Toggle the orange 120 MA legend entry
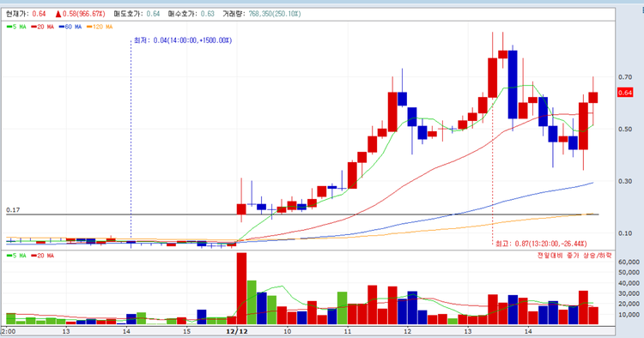The image size is (644, 338). (100, 27)
